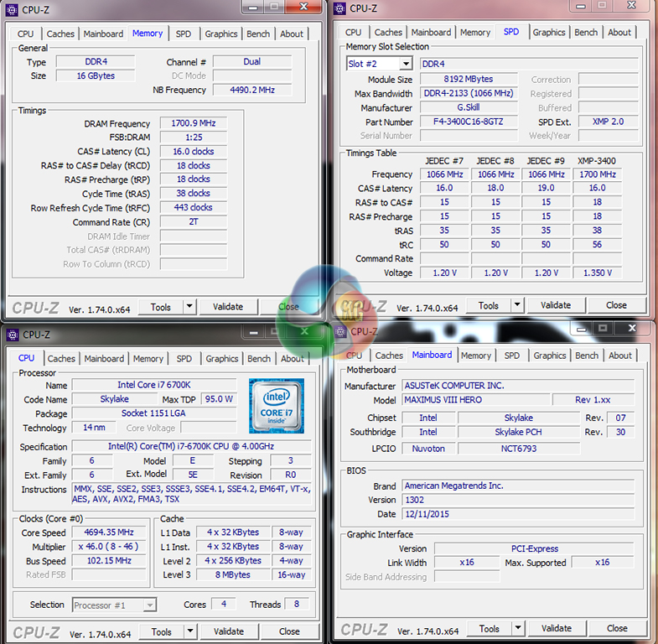Click Validate in the Mainboard window
658x644 pixels.
[557, 628]
